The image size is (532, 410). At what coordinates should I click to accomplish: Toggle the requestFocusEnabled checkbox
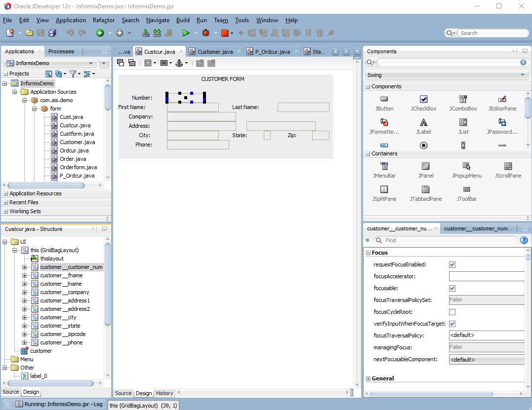point(452,264)
